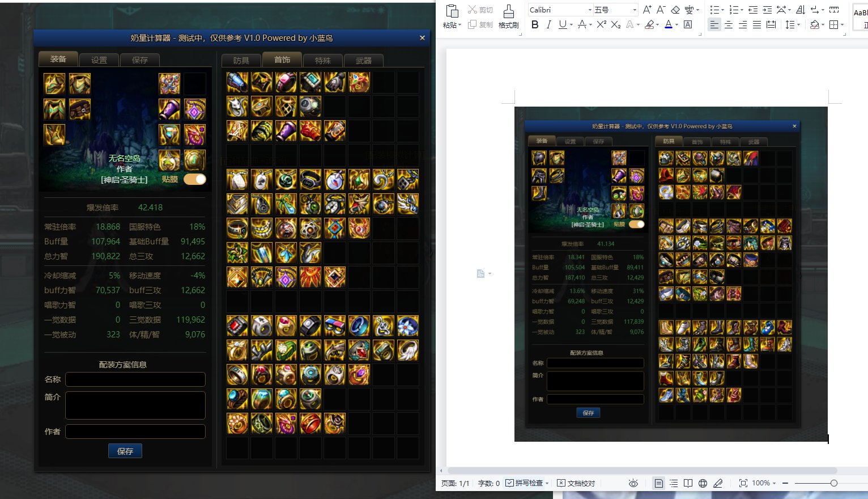This screenshot has width=868, height=499.
Task: Open the line spacing dropdown arrow
Action: 798,24
